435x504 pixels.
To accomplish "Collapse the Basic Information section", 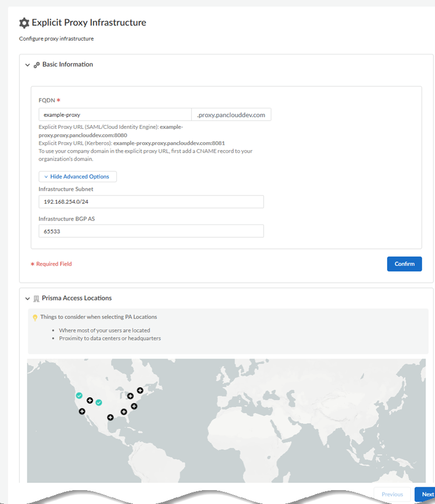I will [27, 64].
